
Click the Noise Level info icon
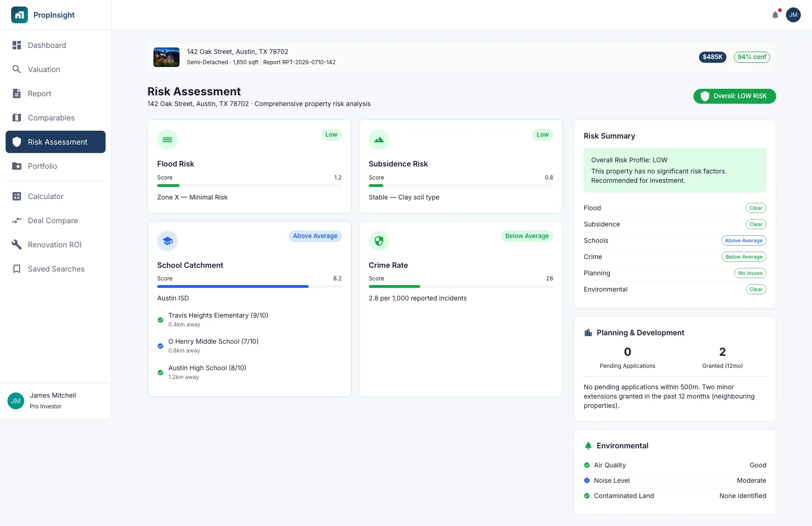[x=587, y=480]
